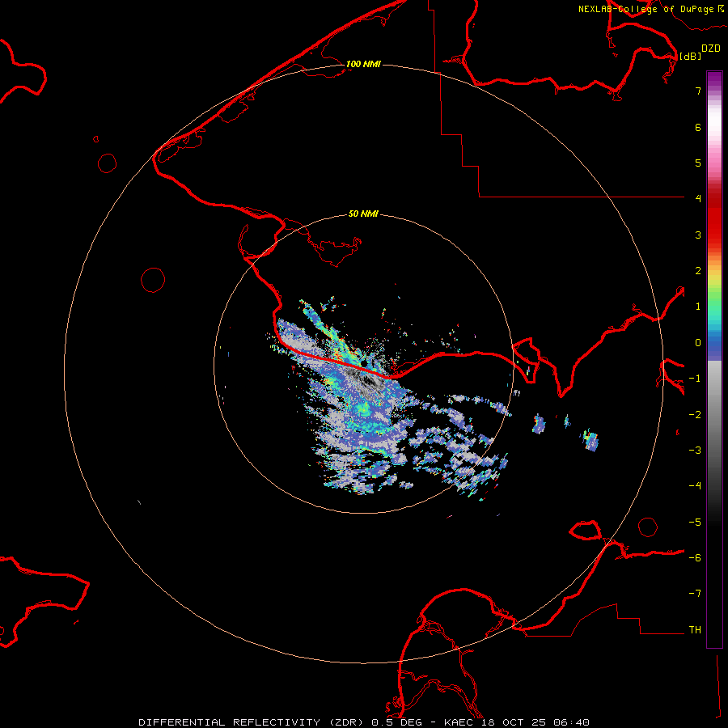The height and width of the screenshot is (728, 728).
Task: Click the "100 NMI" range ring label
Action: (363, 64)
